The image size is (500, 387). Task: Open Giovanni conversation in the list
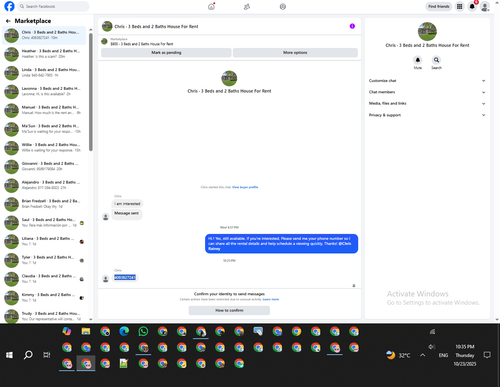pos(44,166)
